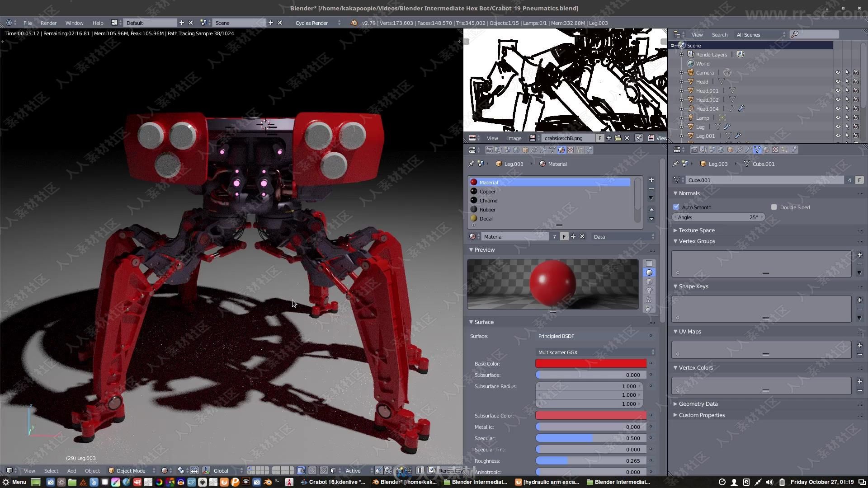Viewport: 868px width, 488px height.
Task: Open the Render menu in top bar
Action: pyautogui.click(x=48, y=23)
